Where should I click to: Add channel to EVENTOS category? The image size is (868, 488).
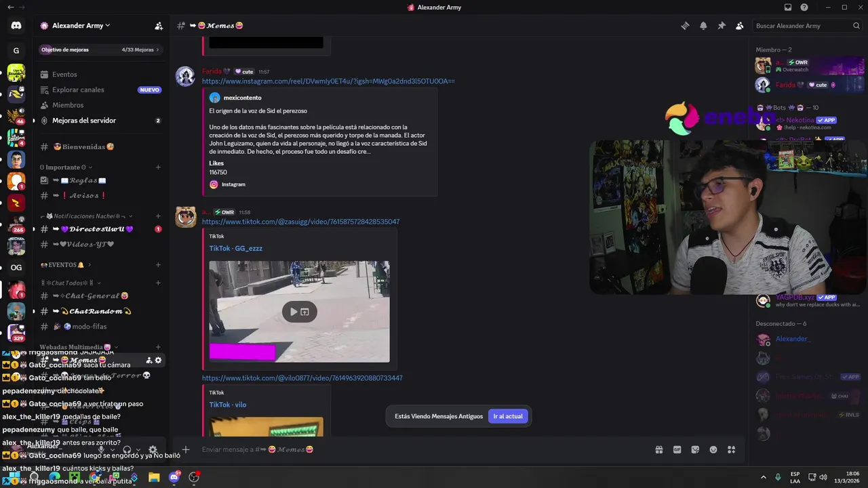tap(158, 265)
